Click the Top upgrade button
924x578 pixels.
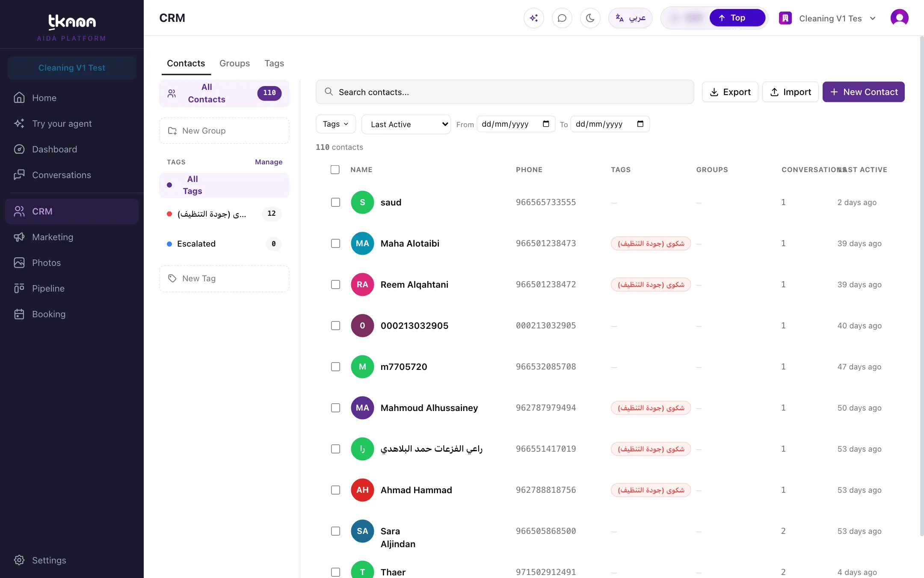737,18
